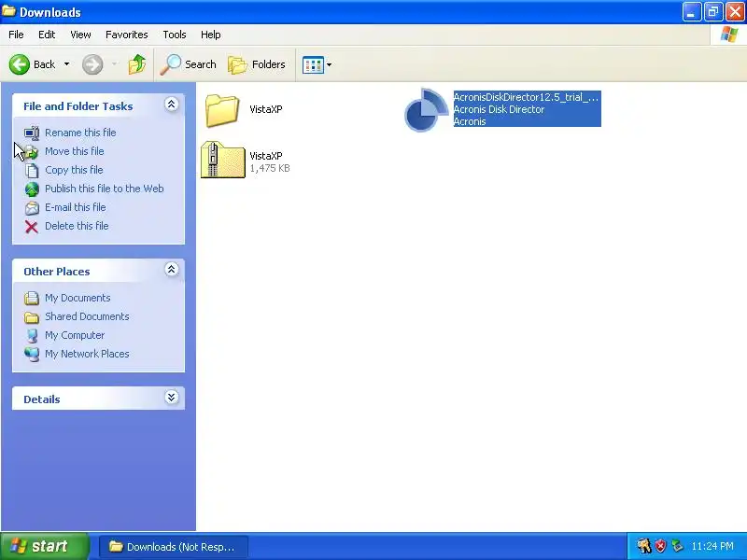747x560 pixels.
Task: Click the keys tray icon
Action: [x=644, y=546]
